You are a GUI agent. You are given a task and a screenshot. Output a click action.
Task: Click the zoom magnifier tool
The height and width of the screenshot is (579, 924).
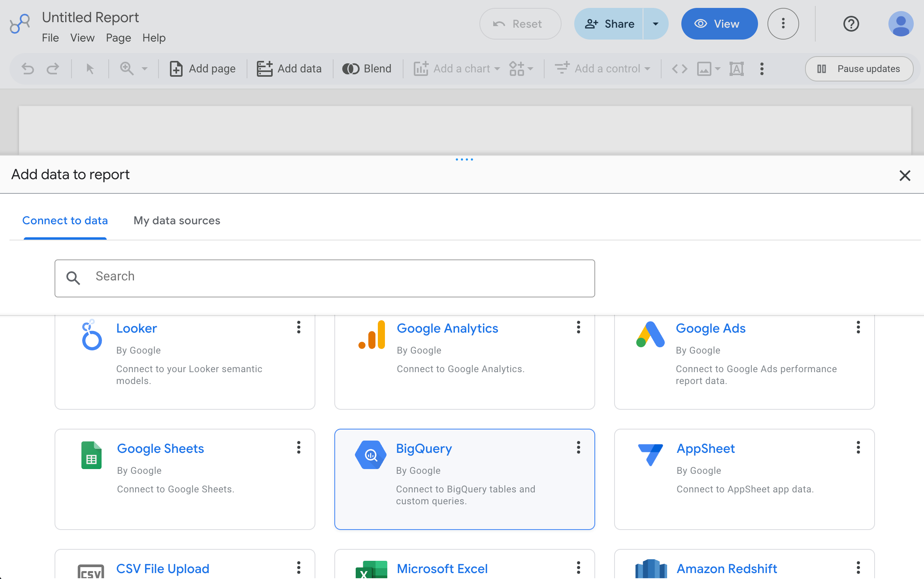tap(126, 69)
